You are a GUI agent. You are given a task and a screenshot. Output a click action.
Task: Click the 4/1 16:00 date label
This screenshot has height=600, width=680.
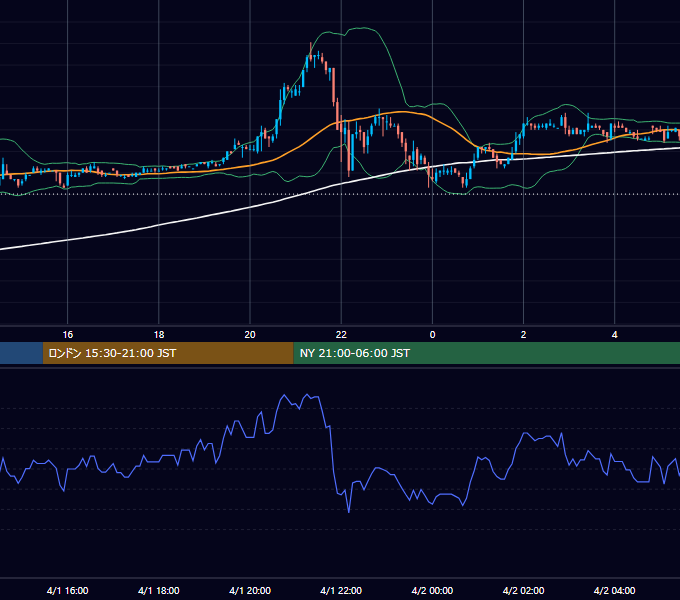68,590
